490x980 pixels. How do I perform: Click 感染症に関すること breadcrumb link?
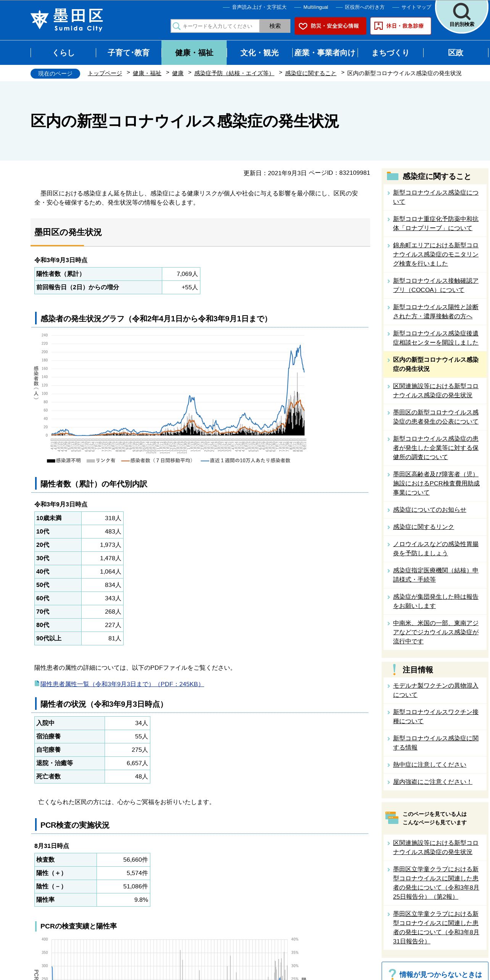point(311,73)
